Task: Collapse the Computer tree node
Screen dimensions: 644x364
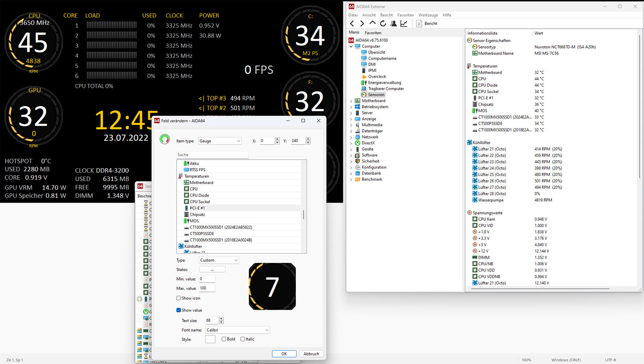Action: click(351, 47)
